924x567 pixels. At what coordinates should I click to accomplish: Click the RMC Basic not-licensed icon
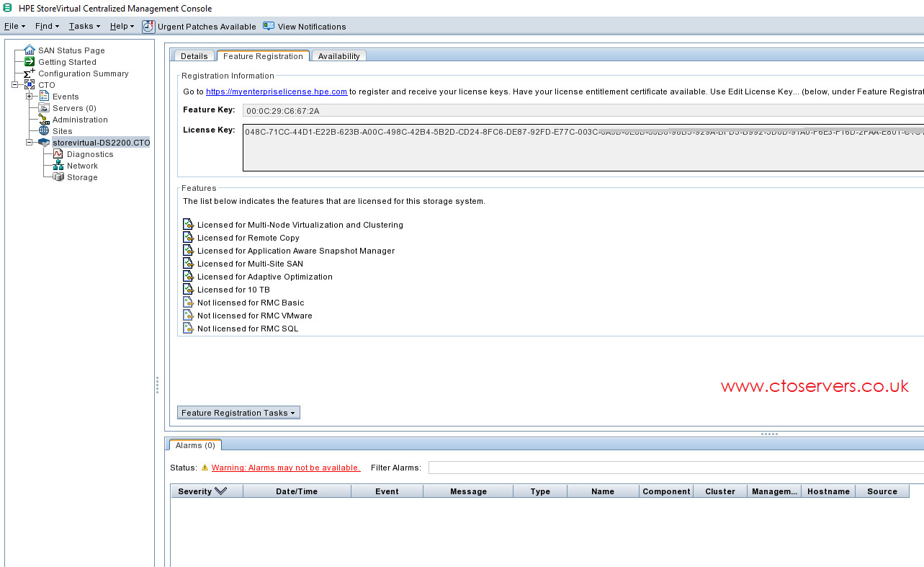click(x=188, y=303)
